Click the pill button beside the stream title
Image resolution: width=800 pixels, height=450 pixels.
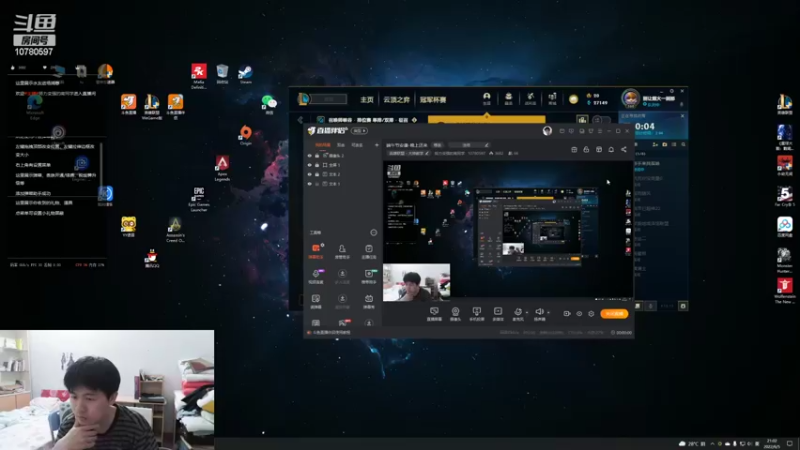[437, 145]
